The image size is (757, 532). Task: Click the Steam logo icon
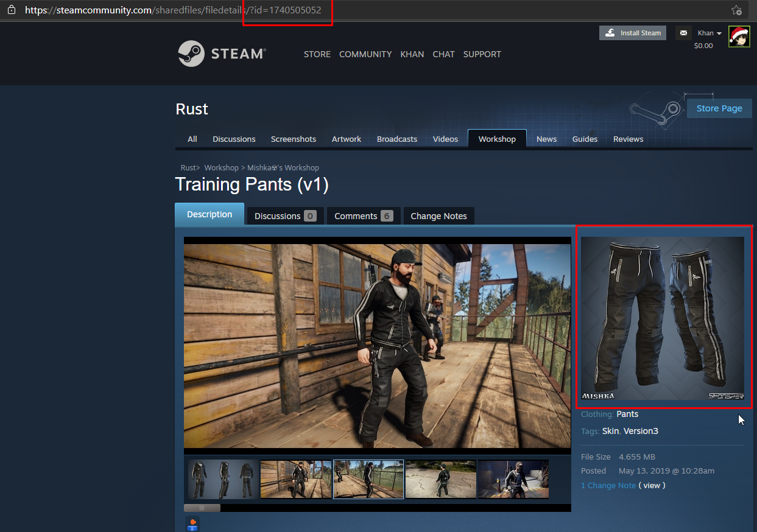[x=191, y=54]
